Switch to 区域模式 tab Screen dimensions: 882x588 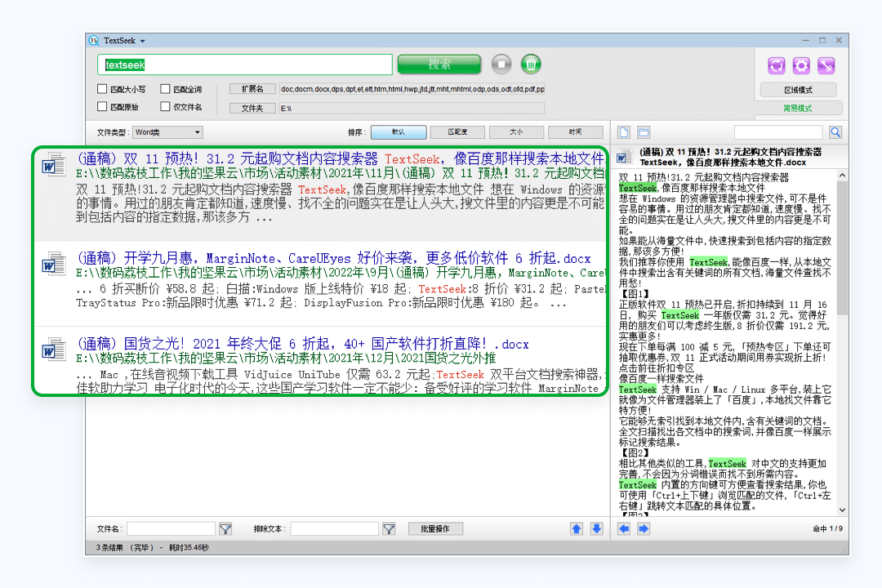(x=798, y=90)
